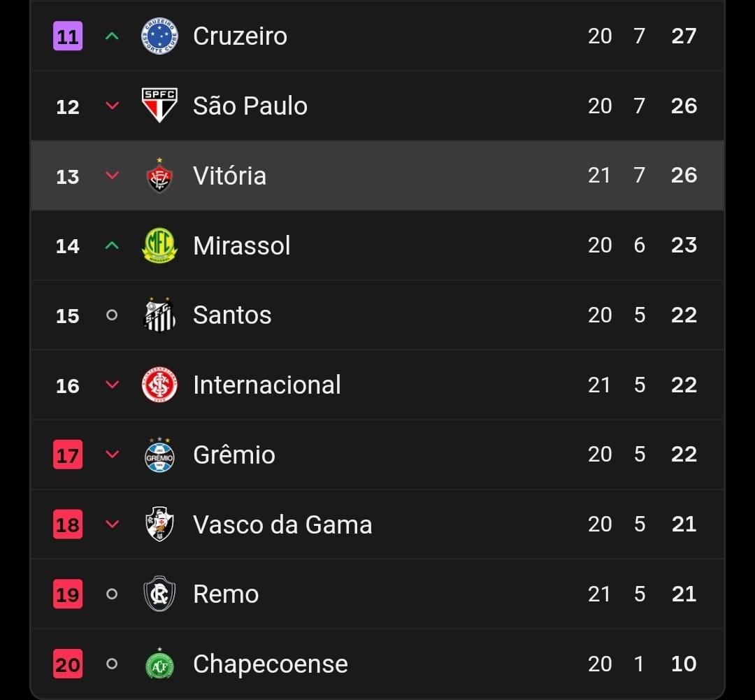Click the Chapecoense club crest
This screenshot has height=700, width=755.
tap(159, 664)
